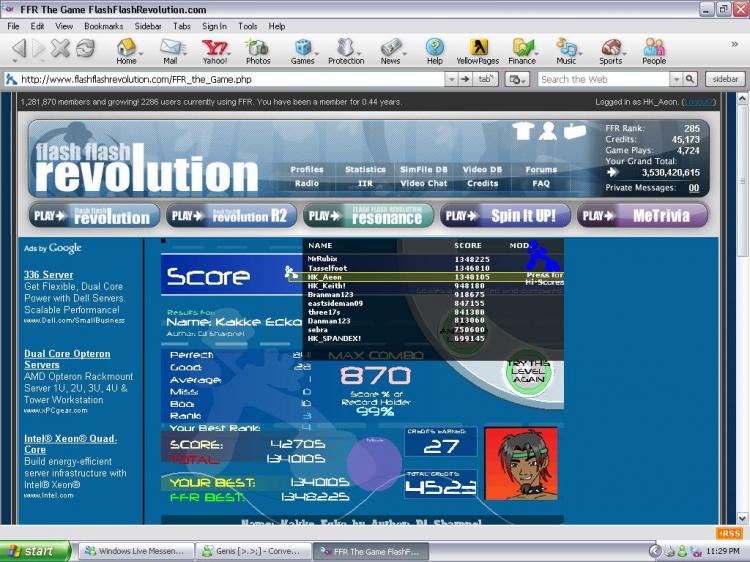750x562 pixels.
Task: Open the Sidebar menu
Action: (x=148, y=26)
